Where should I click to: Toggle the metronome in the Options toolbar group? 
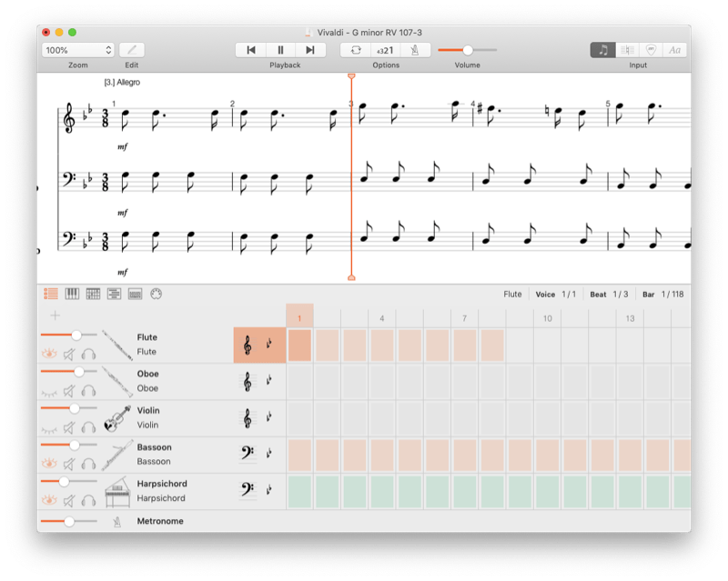tap(415, 50)
